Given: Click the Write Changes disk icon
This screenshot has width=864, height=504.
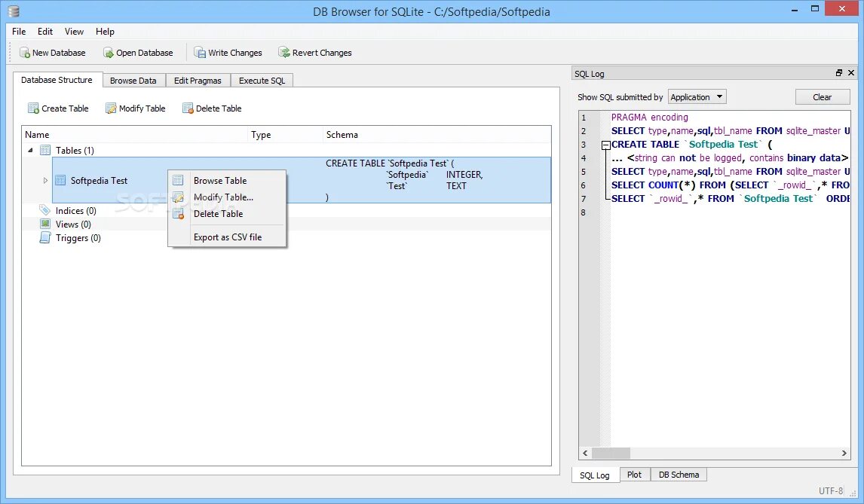Looking at the screenshot, I should click(x=200, y=53).
